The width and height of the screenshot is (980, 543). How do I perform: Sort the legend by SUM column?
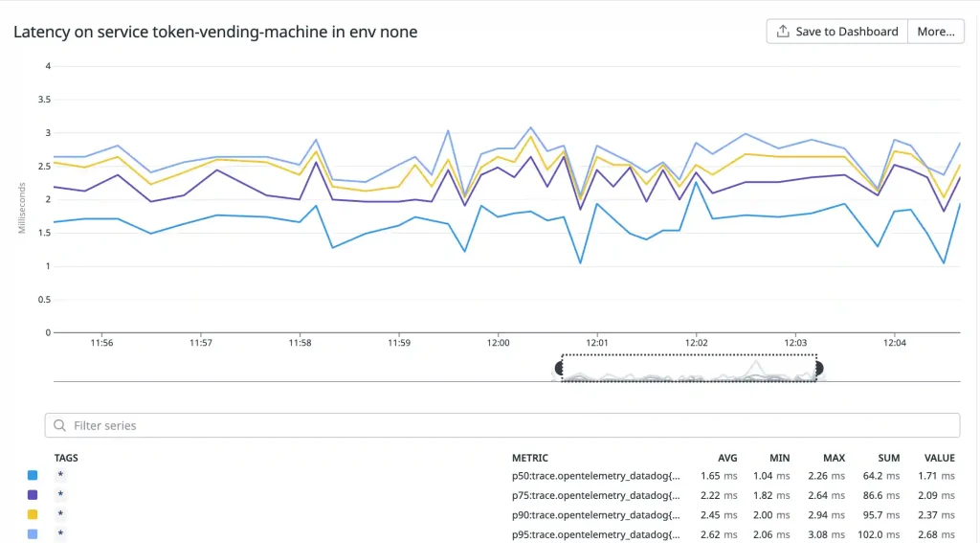(887, 458)
